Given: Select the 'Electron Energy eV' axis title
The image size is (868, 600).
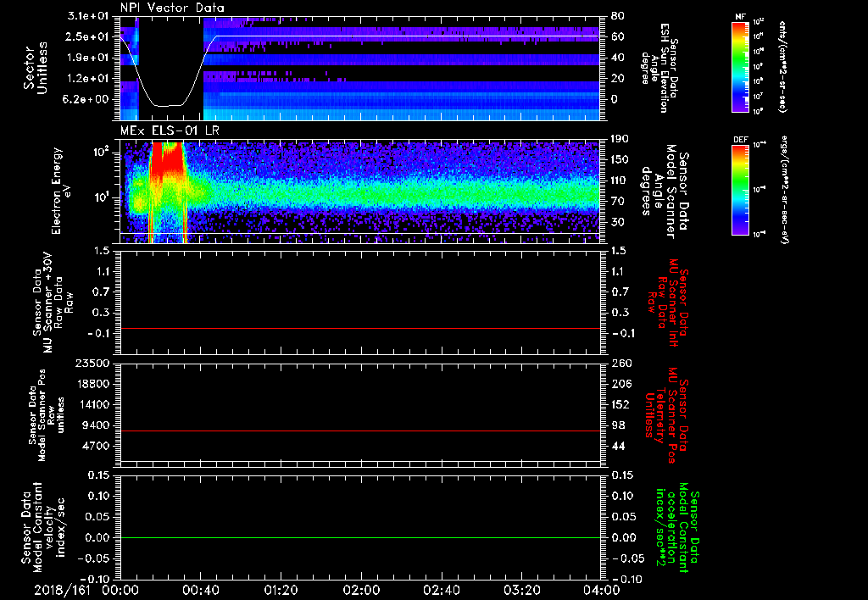Looking at the screenshot, I should tap(61, 192).
